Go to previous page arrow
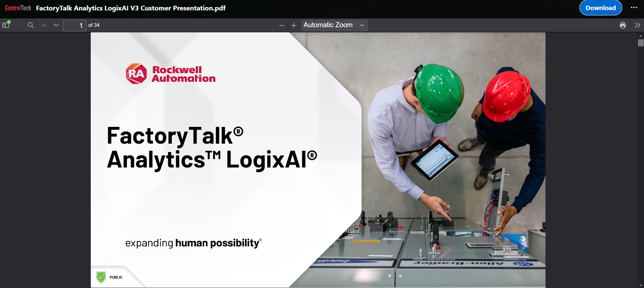Viewport: 644px width, 288px height. point(44,25)
